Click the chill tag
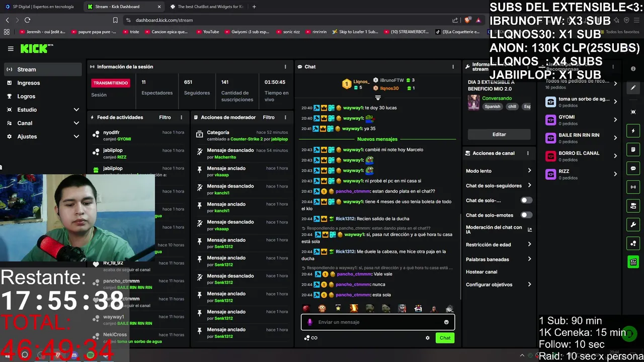Image resolution: width=644 pixels, height=362 pixels. pos(512,107)
